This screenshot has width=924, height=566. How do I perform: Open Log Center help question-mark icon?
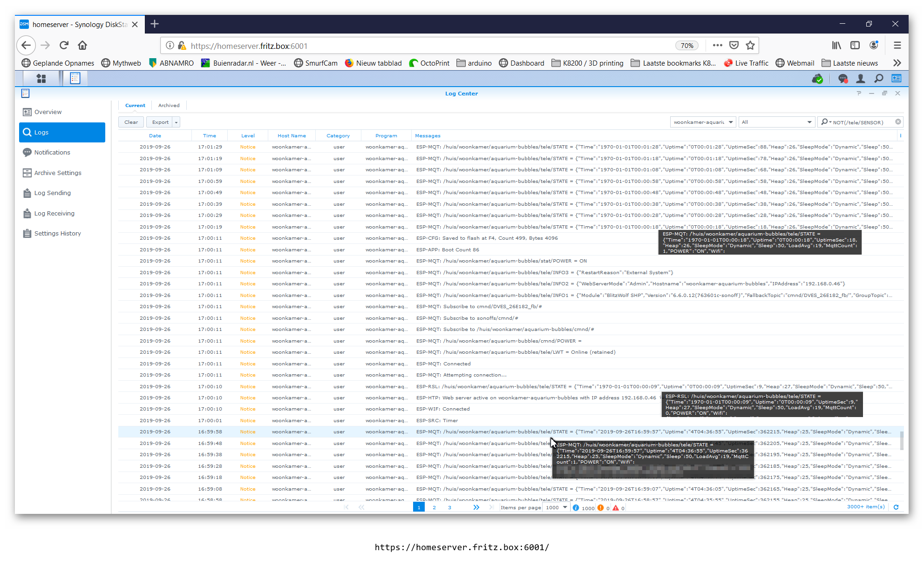(x=858, y=93)
